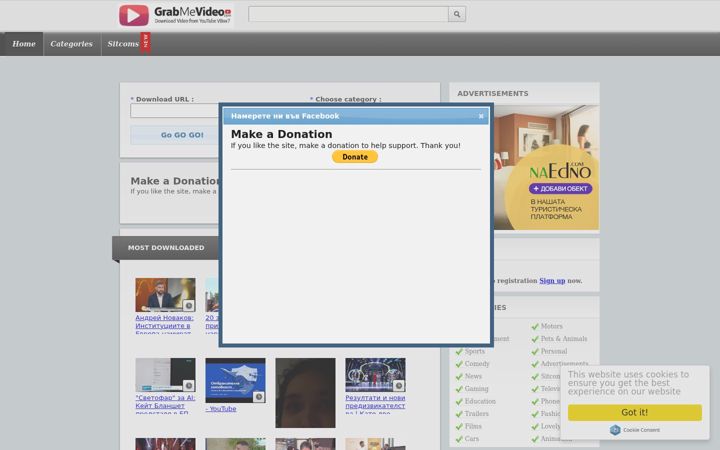Screen dimensions: 720x450
Task: Click the Намерете ни във Facebook title
Action: pyautogui.click(x=285, y=116)
